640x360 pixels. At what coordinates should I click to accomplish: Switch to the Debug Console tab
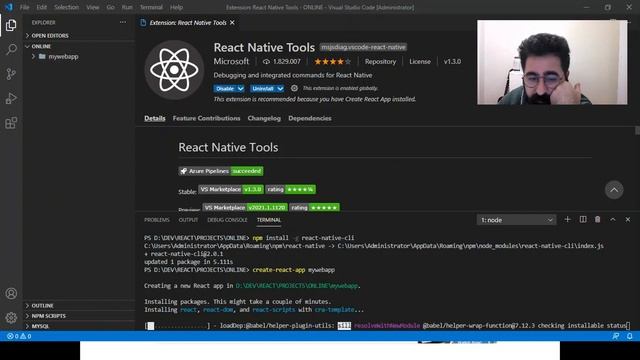pyautogui.click(x=227, y=220)
